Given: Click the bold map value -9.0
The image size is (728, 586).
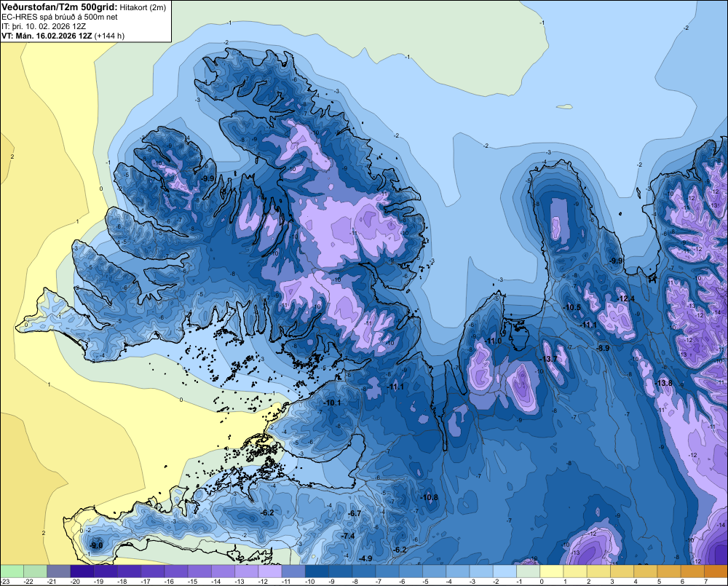Looking at the screenshot, I should 96,546.
